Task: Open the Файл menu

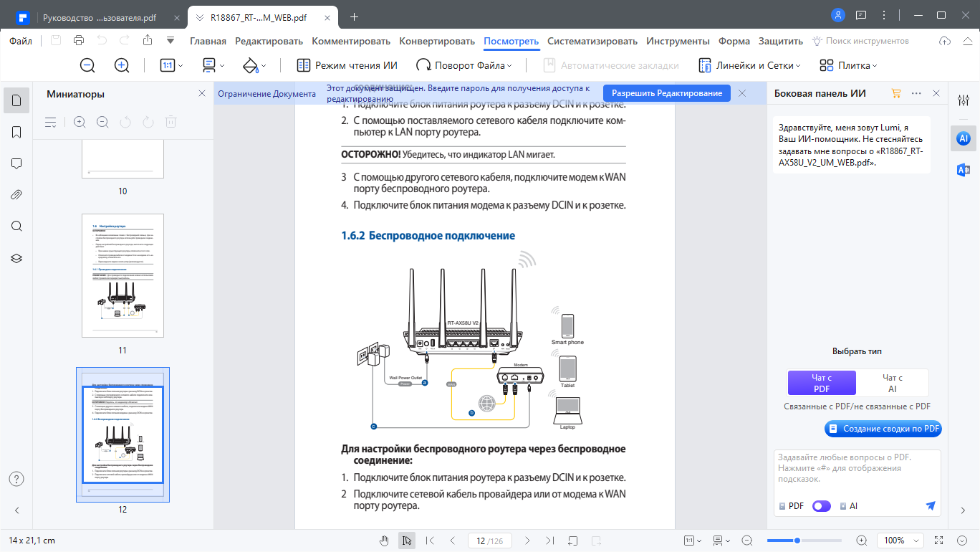Action: click(x=21, y=41)
